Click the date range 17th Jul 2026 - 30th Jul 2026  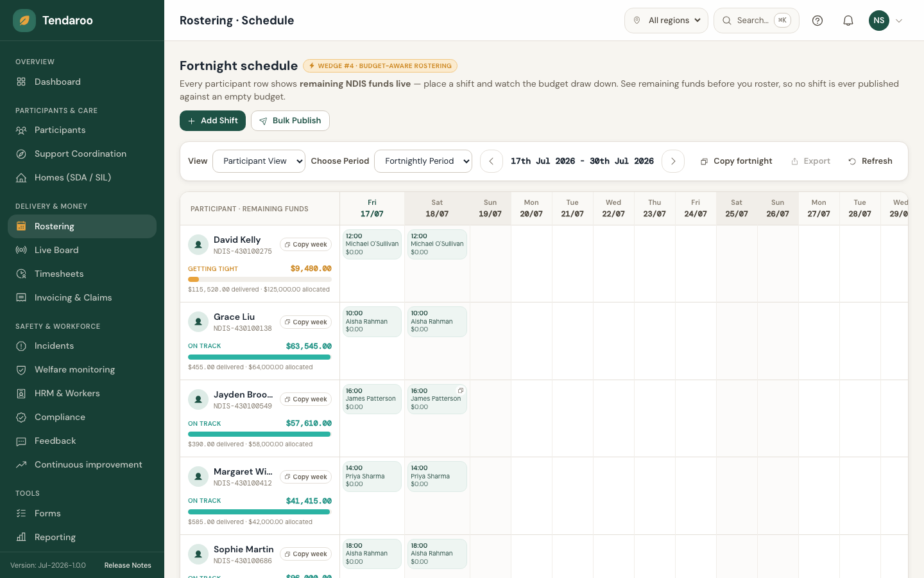click(582, 161)
